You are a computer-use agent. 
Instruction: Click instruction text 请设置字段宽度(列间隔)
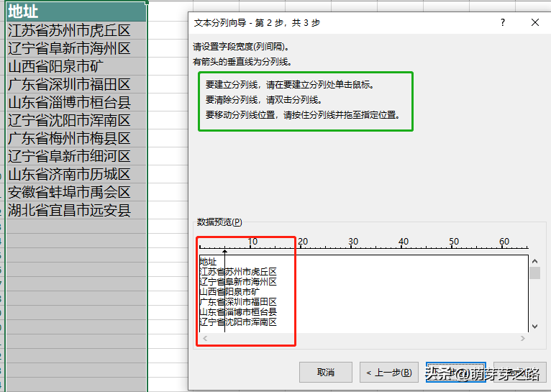click(x=241, y=47)
